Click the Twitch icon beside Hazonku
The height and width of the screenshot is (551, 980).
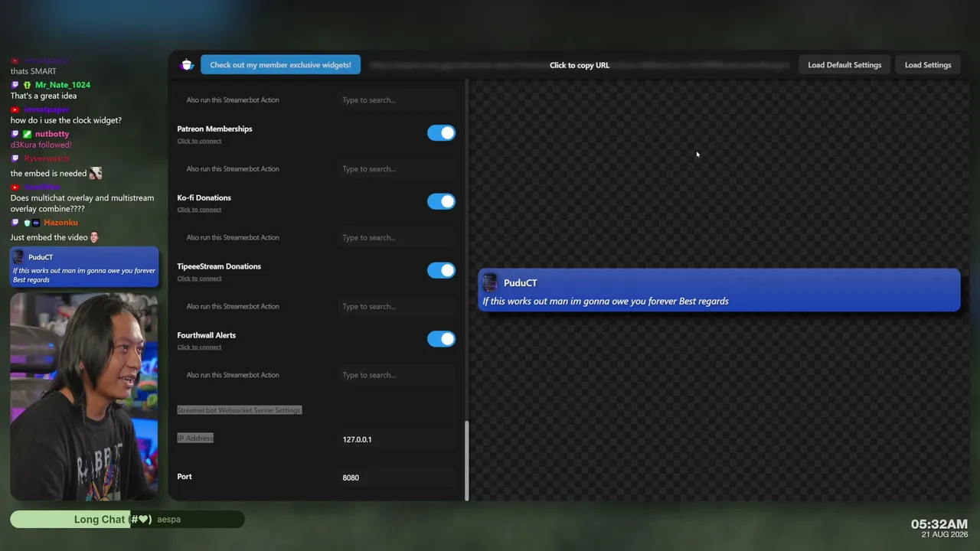[15, 223]
